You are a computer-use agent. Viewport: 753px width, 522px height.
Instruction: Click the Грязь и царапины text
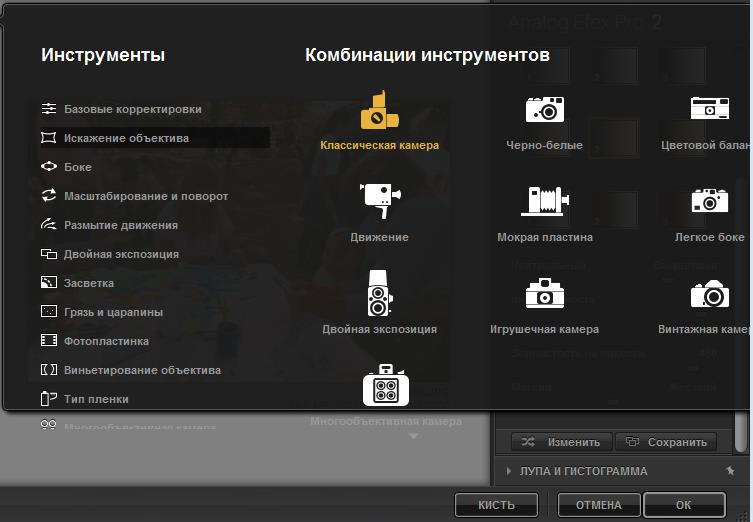point(113,312)
